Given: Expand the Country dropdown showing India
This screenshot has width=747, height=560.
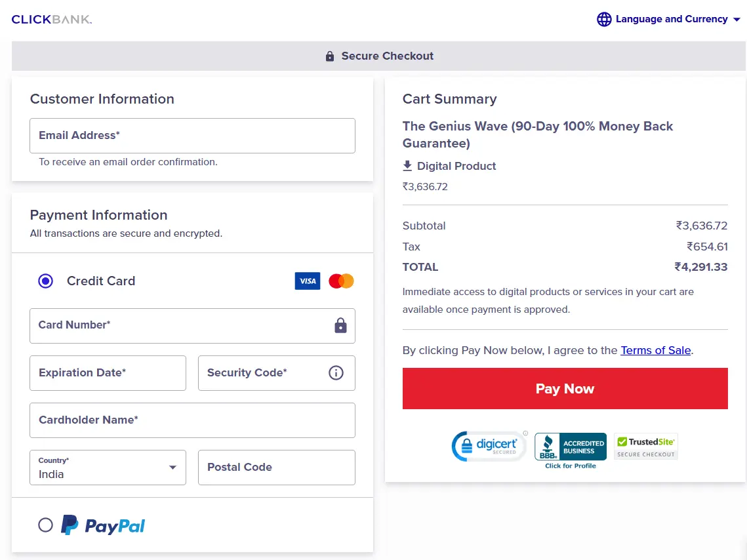Looking at the screenshot, I should pyautogui.click(x=108, y=468).
